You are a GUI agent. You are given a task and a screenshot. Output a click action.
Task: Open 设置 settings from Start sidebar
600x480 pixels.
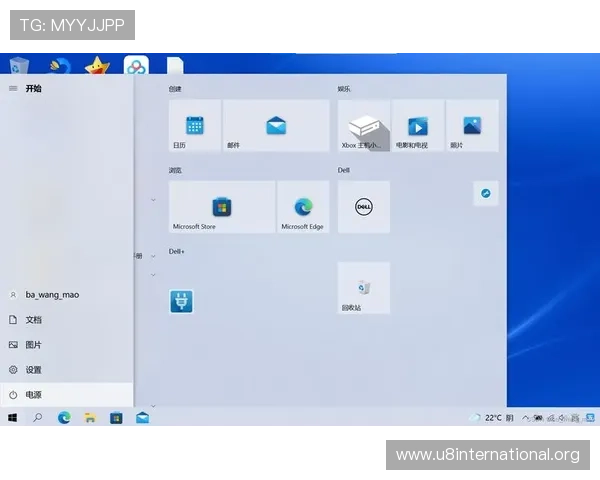tap(67, 370)
